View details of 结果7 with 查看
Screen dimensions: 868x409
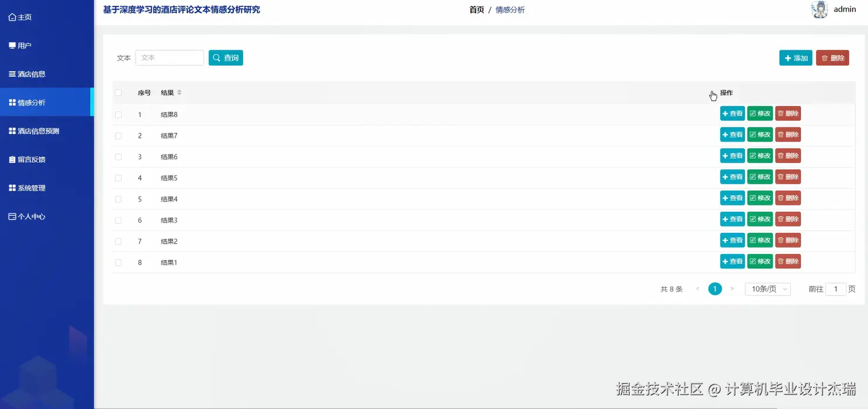pyautogui.click(x=732, y=135)
